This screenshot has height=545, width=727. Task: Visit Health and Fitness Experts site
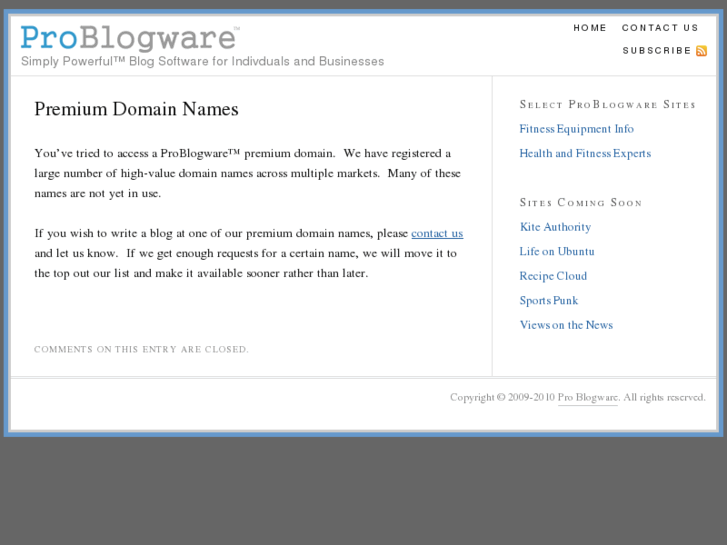585,154
